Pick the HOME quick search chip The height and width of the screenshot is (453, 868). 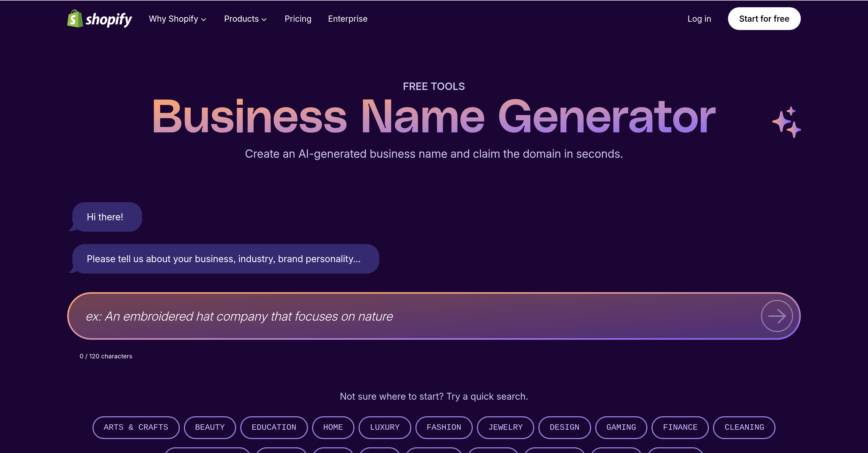point(333,427)
